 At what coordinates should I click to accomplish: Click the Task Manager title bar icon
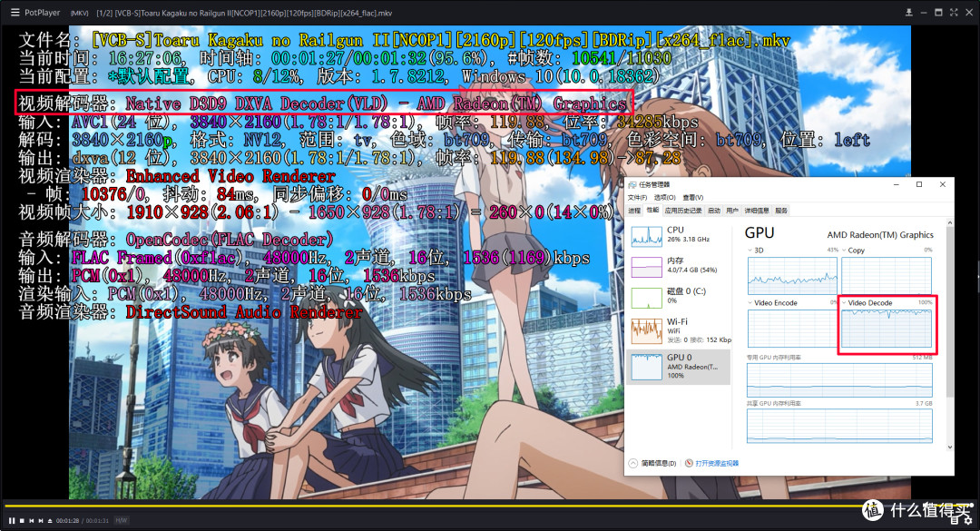pyautogui.click(x=632, y=184)
